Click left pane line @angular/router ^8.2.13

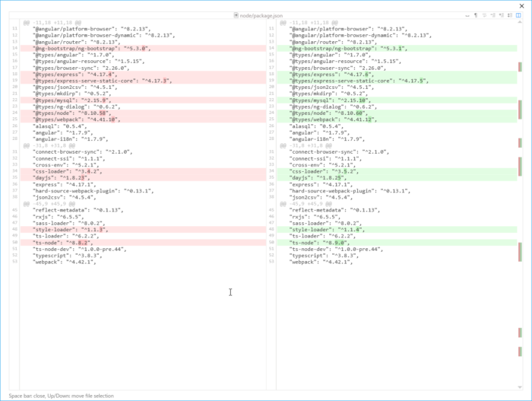coord(77,42)
